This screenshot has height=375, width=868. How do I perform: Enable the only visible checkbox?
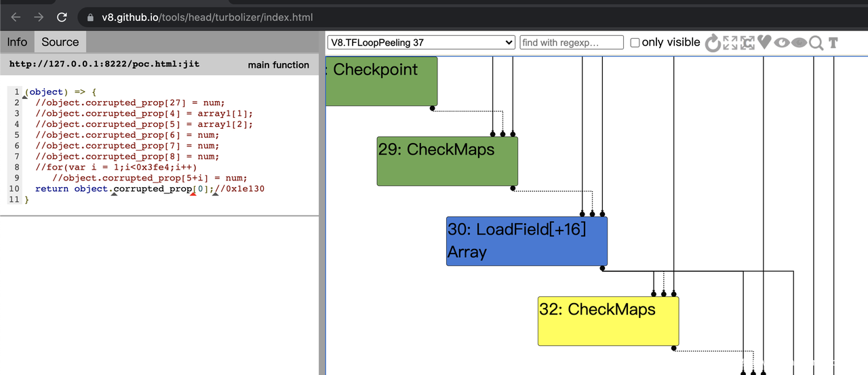pyautogui.click(x=635, y=43)
